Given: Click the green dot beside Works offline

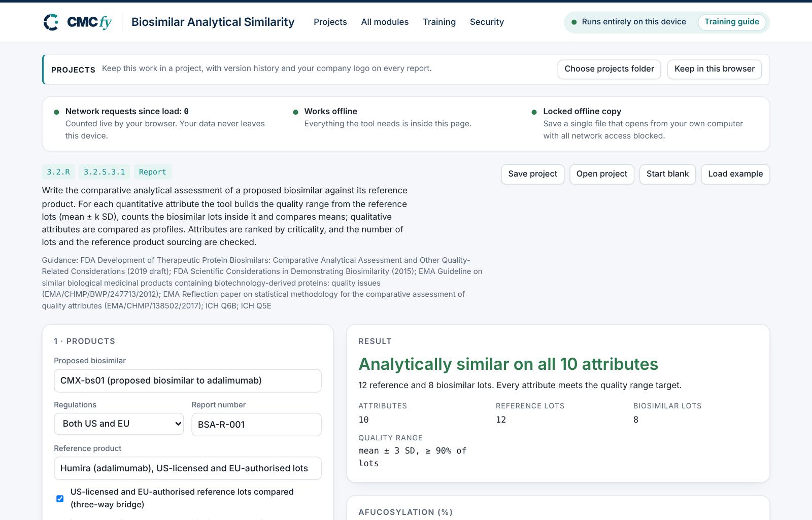Looking at the screenshot, I should click(295, 112).
